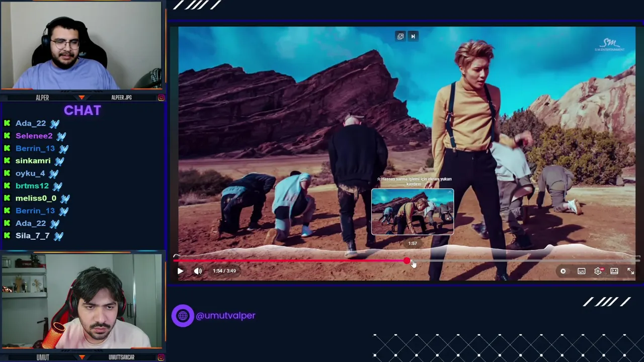Click the UMUTTSANCAR label
644x362 pixels.
coord(121,357)
